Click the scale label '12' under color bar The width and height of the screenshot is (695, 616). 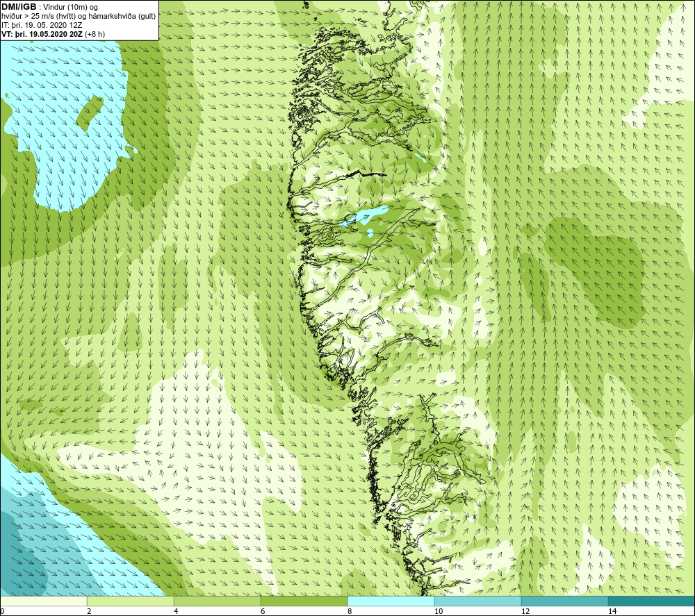(525, 611)
